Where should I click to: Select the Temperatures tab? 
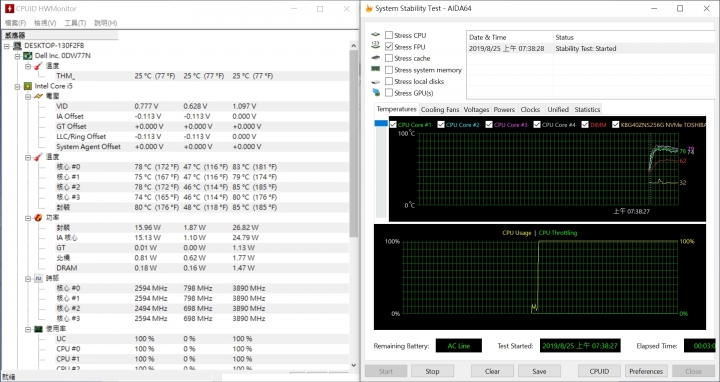pyautogui.click(x=396, y=109)
